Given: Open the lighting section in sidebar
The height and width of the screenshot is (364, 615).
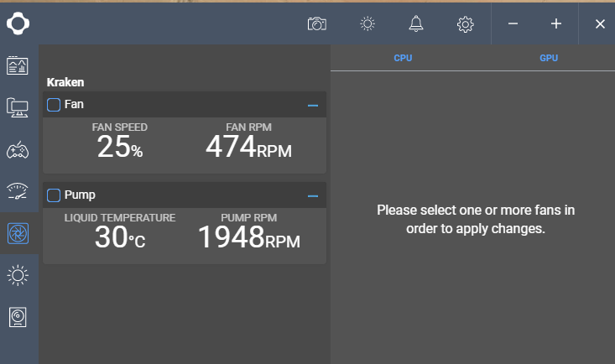Looking at the screenshot, I should pyautogui.click(x=18, y=275).
